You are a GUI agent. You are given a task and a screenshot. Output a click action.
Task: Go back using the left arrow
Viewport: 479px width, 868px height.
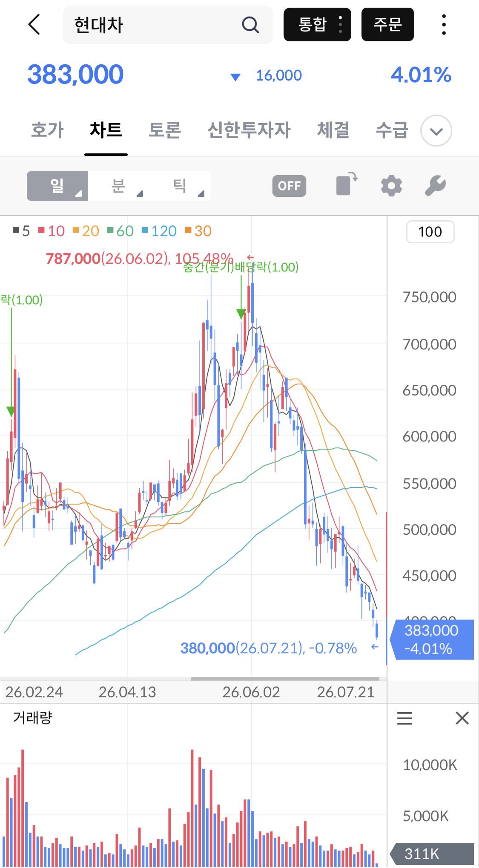[x=34, y=24]
